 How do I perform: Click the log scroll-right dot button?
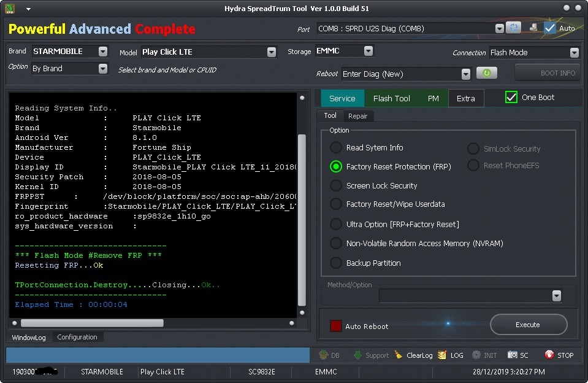(x=292, y=323)
